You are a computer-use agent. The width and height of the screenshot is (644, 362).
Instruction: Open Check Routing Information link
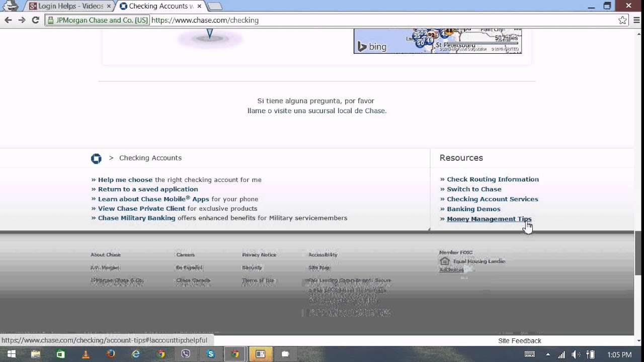pyautogui.click(x=493, y=179)
